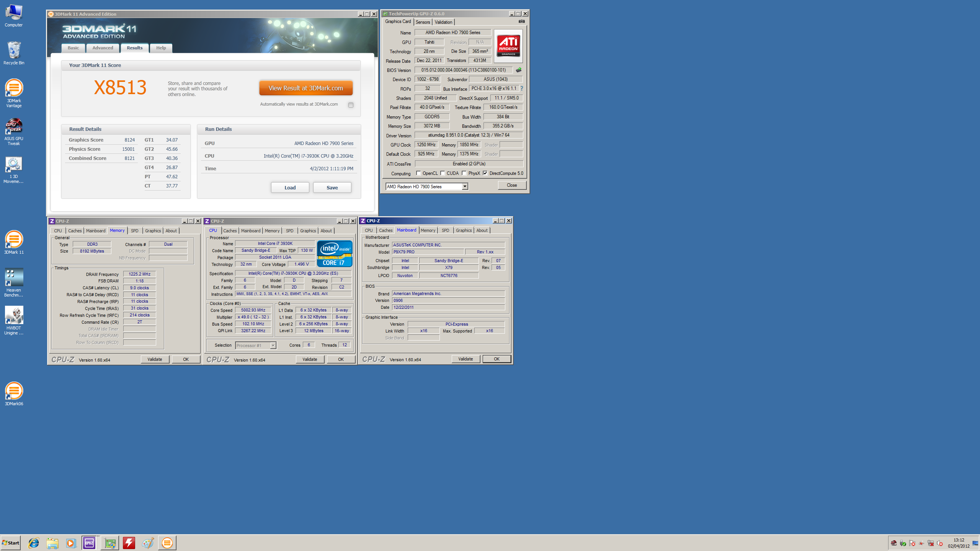This screenshot has width=980, height=551.
Task: Click the network disconnected tray icon
Action: (931, 543)
